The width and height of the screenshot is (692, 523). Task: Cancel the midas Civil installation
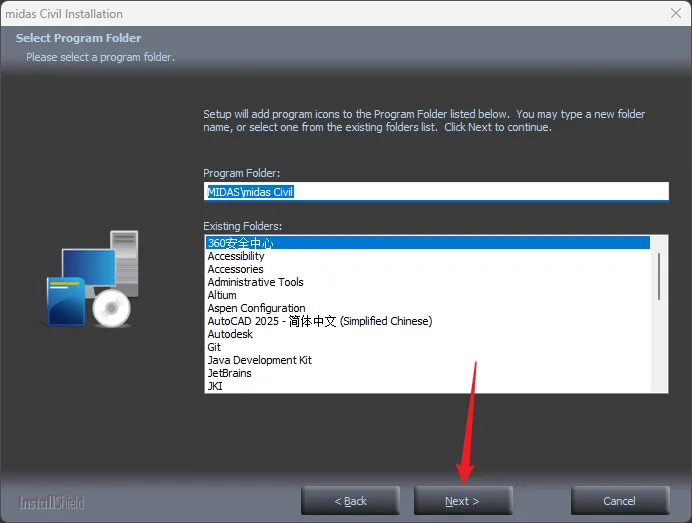click(620, 500)
